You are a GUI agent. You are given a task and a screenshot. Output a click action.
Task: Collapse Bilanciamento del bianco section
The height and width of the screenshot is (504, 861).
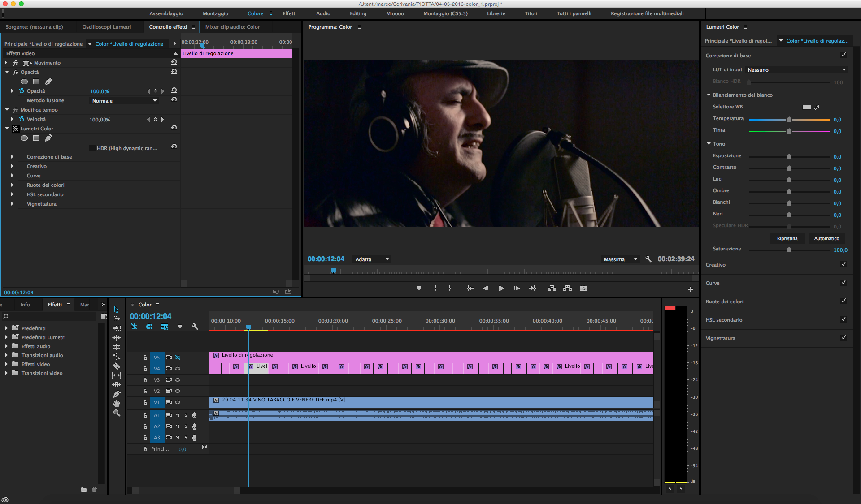point(709,95)
